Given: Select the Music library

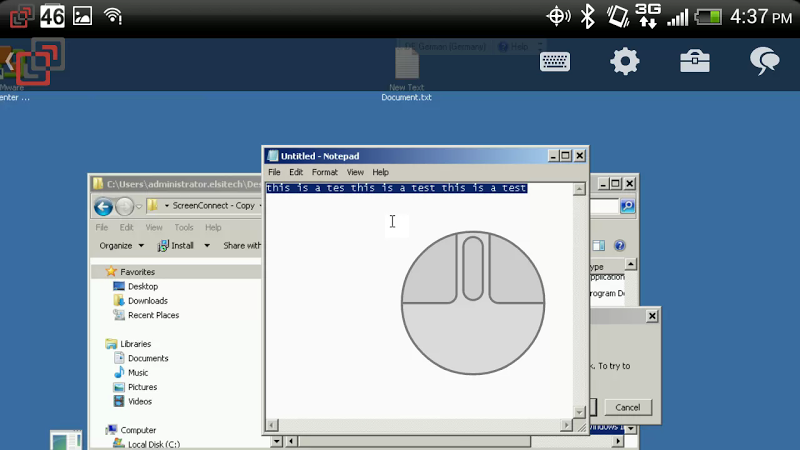Looking at the screenshot, I should [x=138, y=373].
